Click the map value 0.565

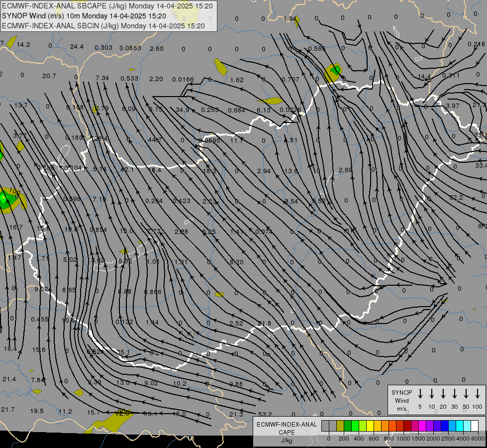pyautogui.click(x=317, y=48)
